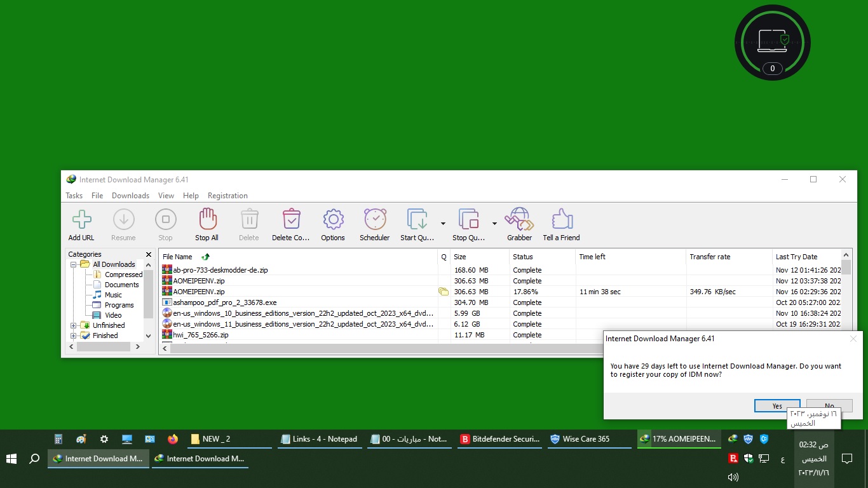Select the Music category
The width and height of the screenshot is (868, 488).
(x=113, y=295)
